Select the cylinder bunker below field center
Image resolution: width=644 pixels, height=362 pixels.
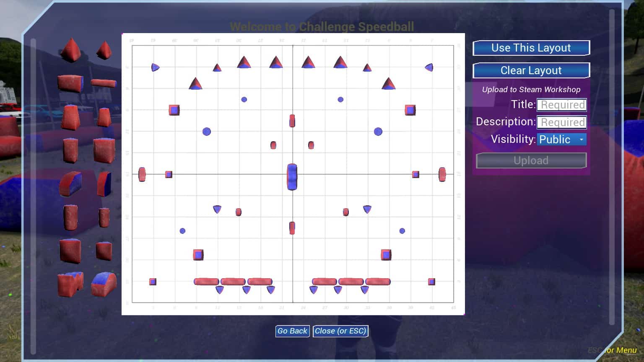point(292,228)
